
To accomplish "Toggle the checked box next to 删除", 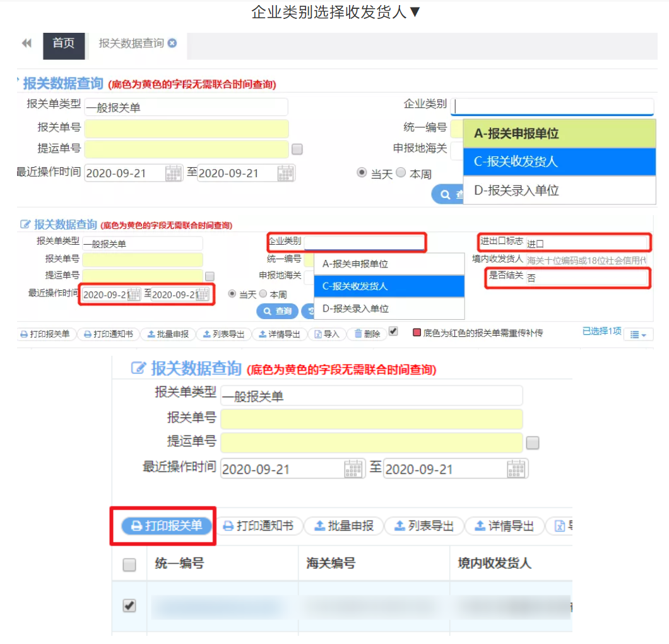I will [x=393, y=331].
